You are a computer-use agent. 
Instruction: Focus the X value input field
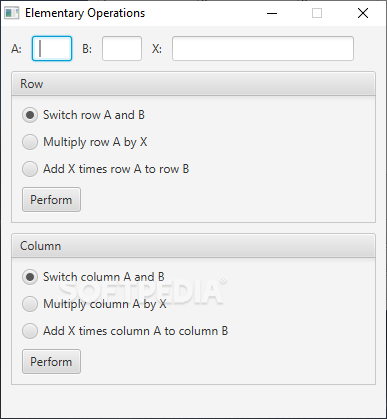click(x=263, y=49)
